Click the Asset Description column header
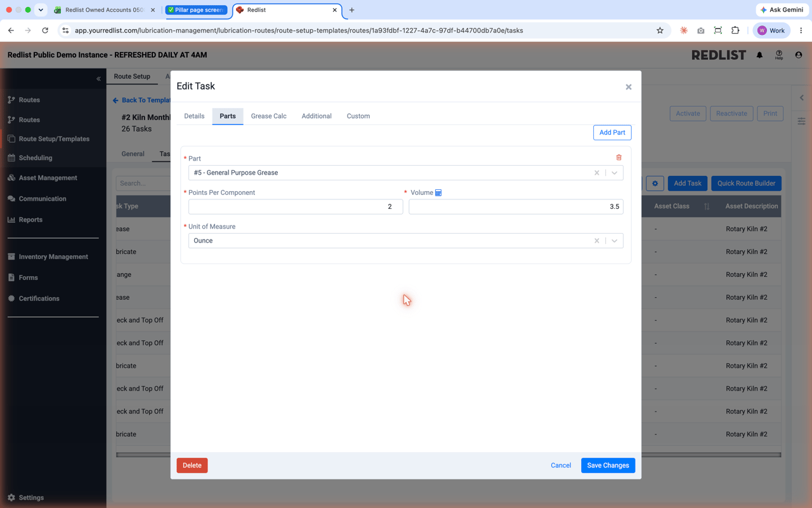The height and width of the screenshot is (508, 812). [752, 206]
